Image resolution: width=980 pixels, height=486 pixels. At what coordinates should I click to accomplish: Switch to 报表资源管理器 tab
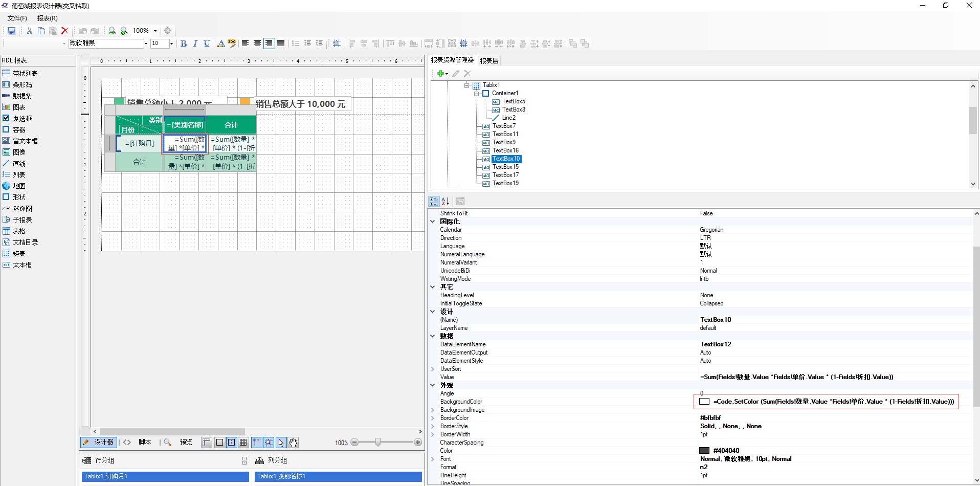pyautogui.click(x=452, y=60)
